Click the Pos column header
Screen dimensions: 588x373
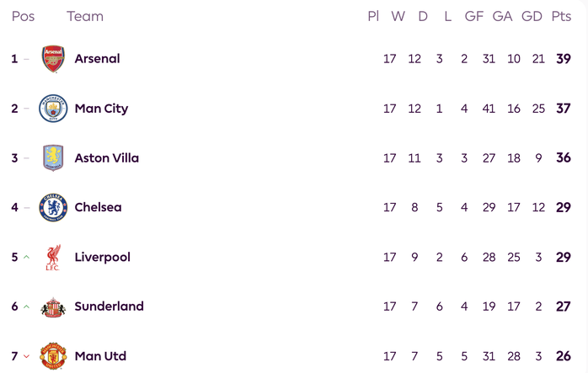tap(23, 17)
